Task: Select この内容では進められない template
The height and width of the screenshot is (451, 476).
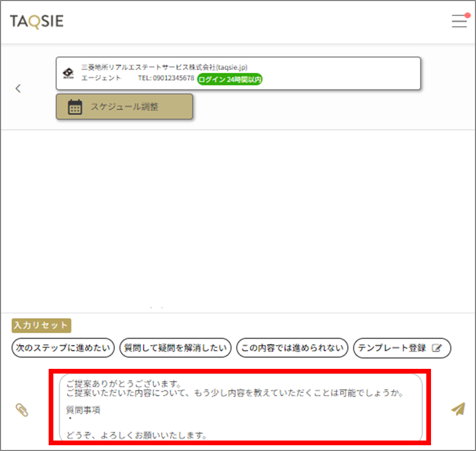Action: click(292, 348)
